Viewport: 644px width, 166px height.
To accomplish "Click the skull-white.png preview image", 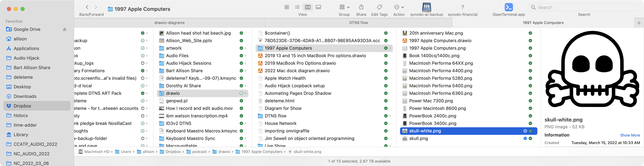I will point(592,70).
